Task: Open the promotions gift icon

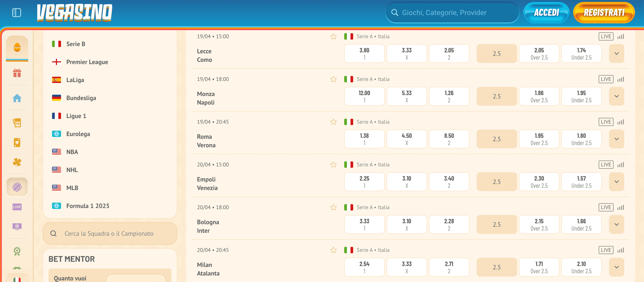Action: point(17,73)
